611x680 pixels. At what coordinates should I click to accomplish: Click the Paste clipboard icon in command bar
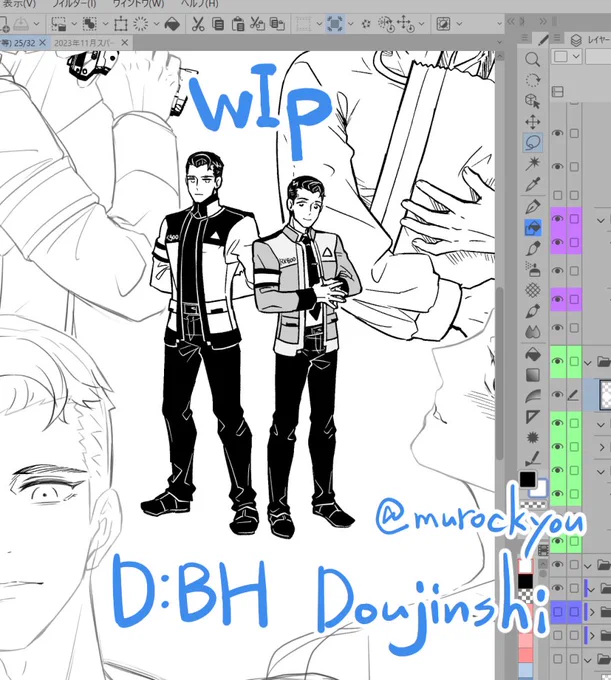pyautogui.click(x=238, y=24)
